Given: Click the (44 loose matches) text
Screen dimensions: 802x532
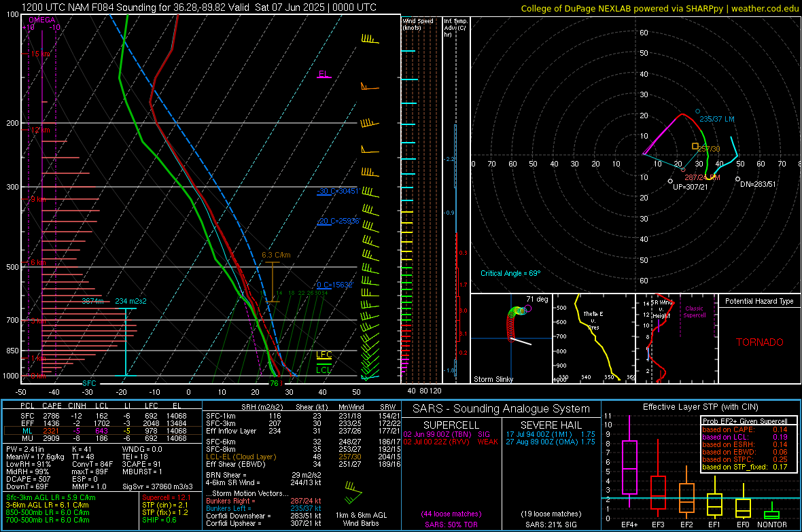Looking at the screenshot, I should [451, 514].
